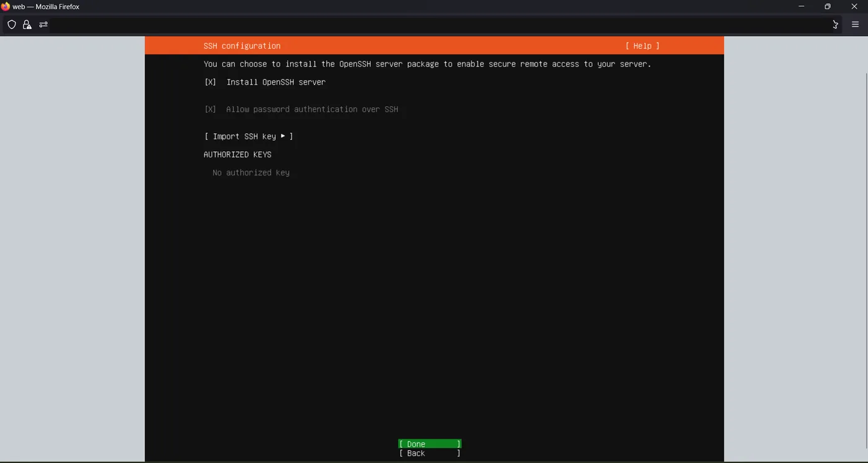Restore down the Firefox window
The image size is (868, 463).
pos(828,7)
